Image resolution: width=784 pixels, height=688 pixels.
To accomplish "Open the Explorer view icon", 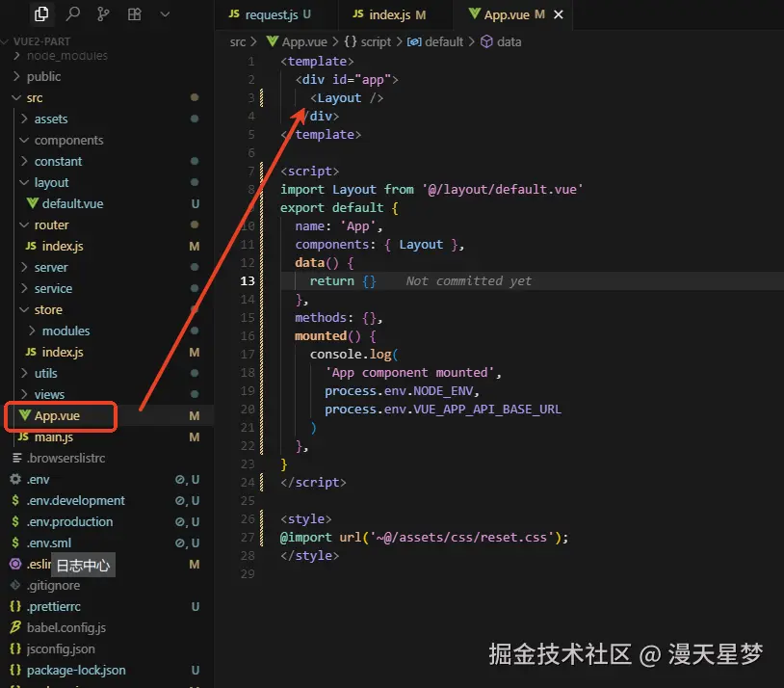I will tap(41, 14).
